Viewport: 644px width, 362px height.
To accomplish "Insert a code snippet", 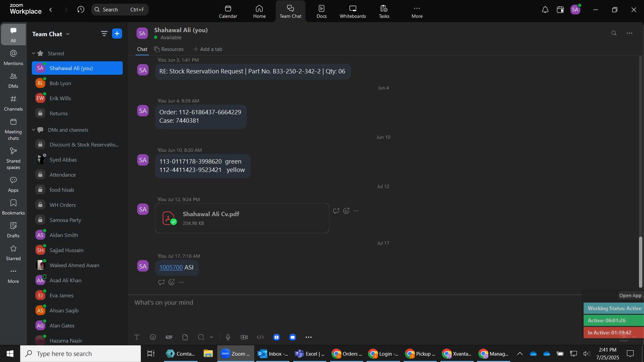I will click(x=260, y=337).
